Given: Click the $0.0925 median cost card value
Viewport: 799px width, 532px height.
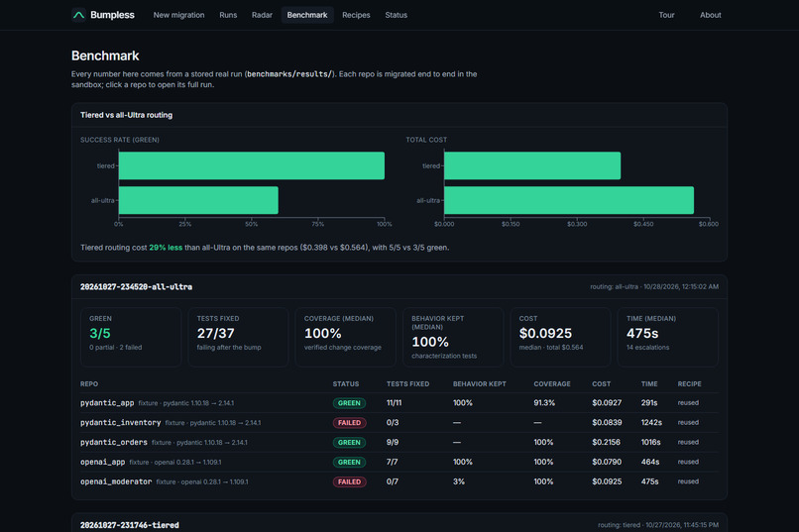Looking at the screenshot, I should 545,334.
